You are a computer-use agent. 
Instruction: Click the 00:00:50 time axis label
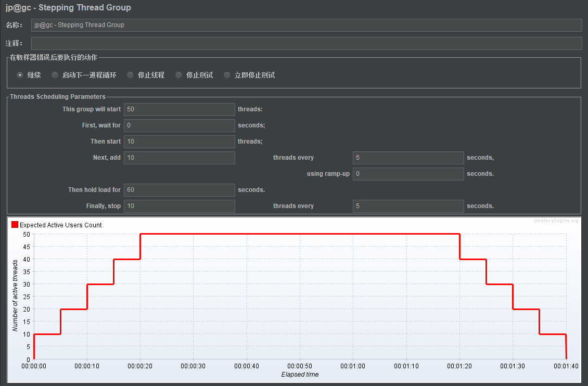(300, 366)
